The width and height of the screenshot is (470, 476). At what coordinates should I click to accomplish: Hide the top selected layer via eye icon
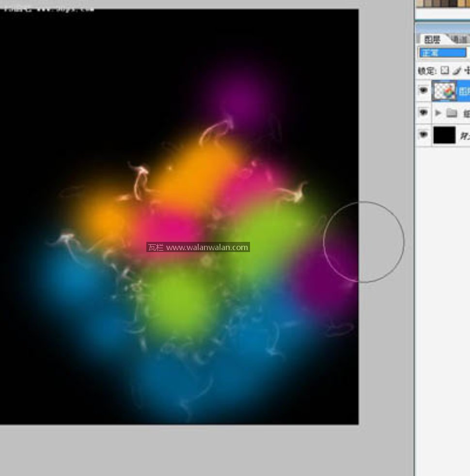pos(423,91)
